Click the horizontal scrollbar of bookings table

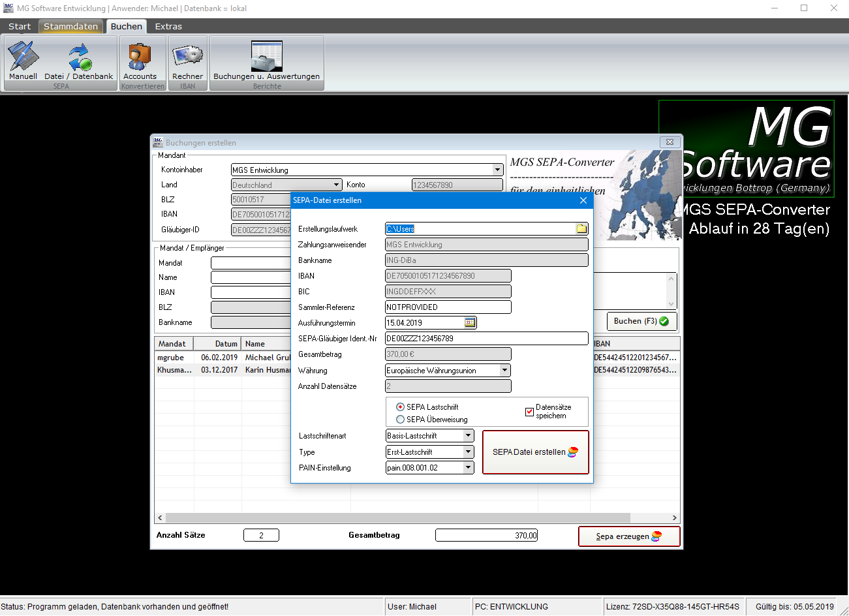tap(418, 518)
